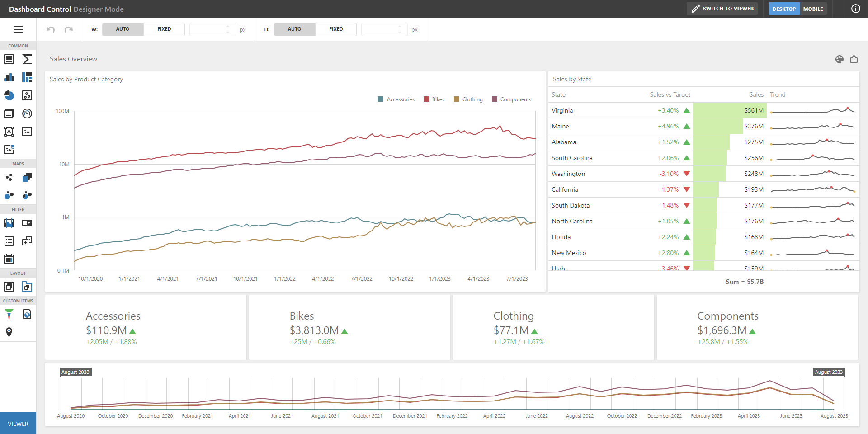Click SWITCH TO VIEWER button

click(722, 9)
